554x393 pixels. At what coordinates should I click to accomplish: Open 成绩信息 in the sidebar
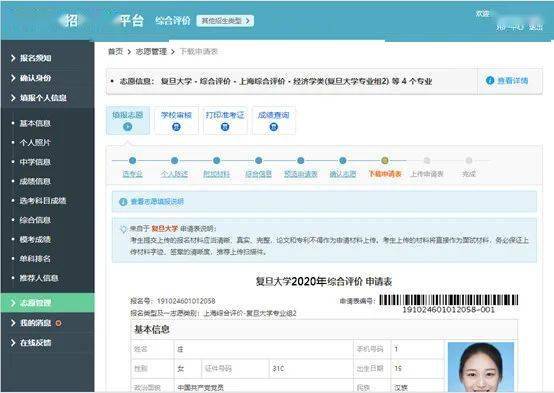tap(35, 182)
